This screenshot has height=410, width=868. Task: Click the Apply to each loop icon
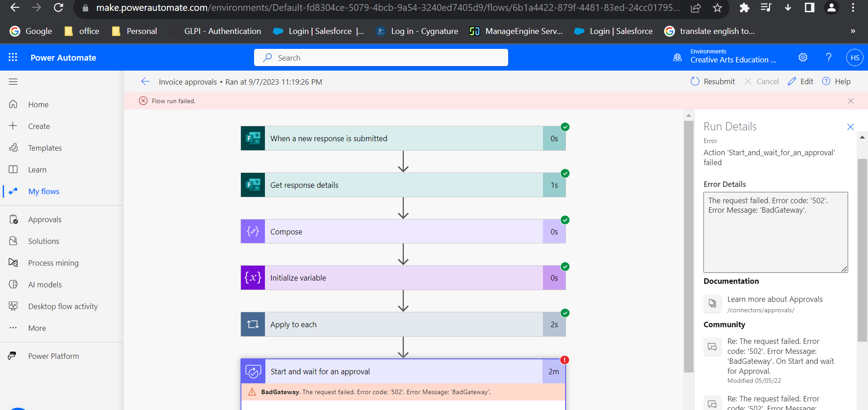(x=253, y=324)
